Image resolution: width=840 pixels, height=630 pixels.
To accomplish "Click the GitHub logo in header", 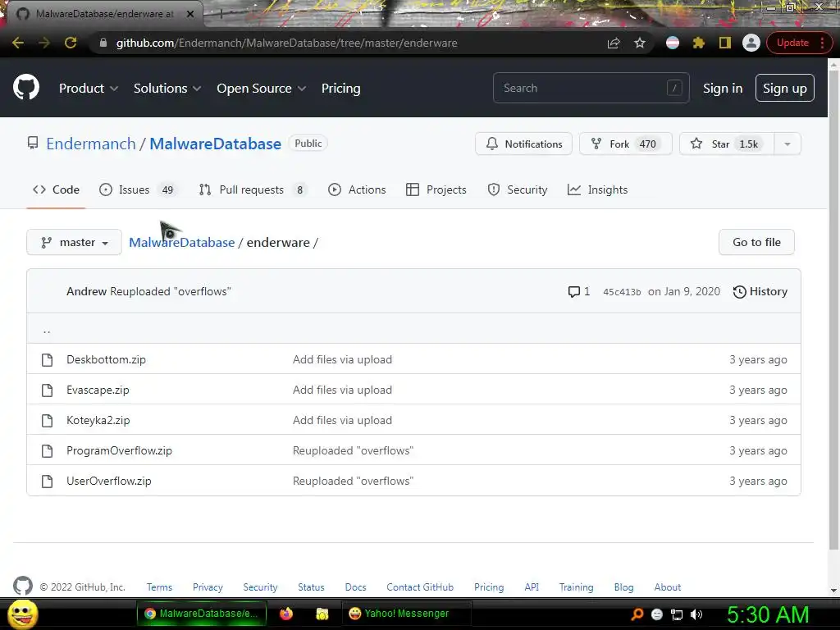I will 26,88.
